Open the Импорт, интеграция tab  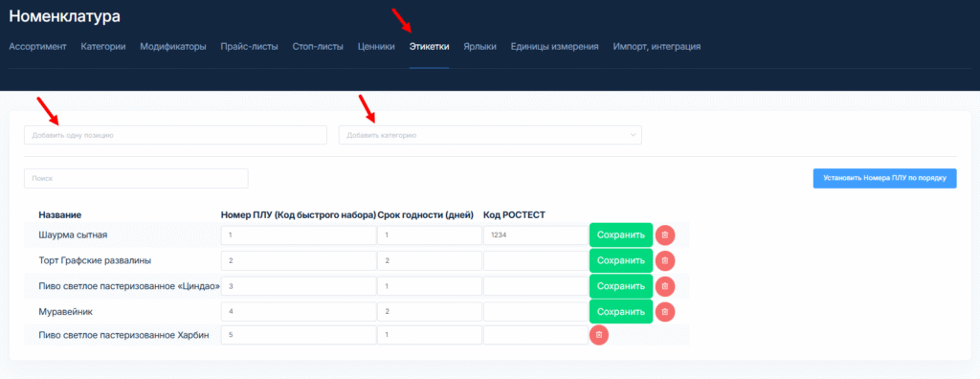pos(657,46)
